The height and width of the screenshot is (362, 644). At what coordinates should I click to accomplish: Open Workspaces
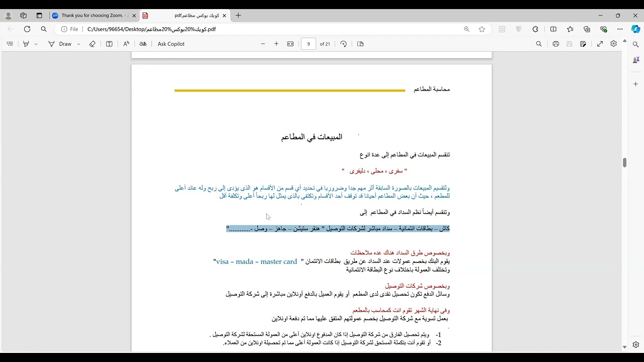tap(23, 16)
